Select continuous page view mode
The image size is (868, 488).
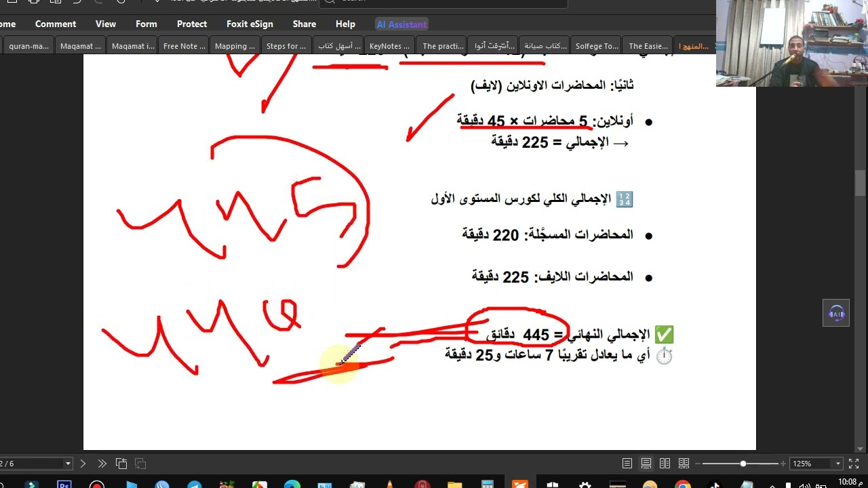point(646,464)
